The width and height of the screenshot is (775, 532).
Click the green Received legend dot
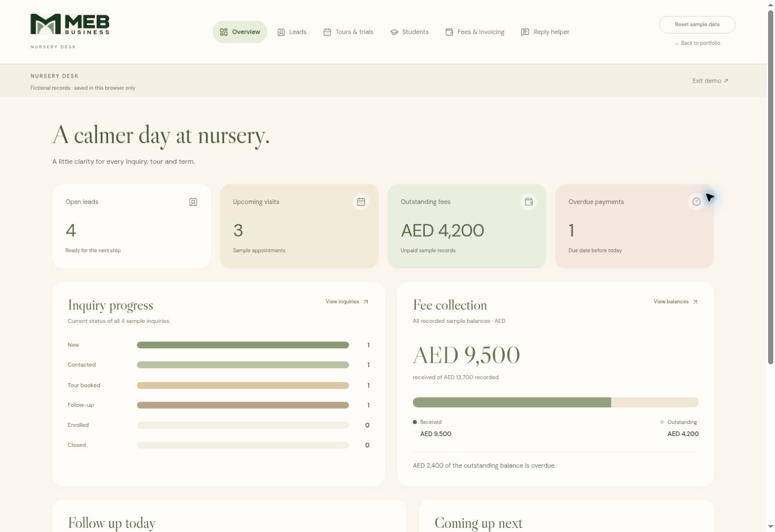coord(415,422)
